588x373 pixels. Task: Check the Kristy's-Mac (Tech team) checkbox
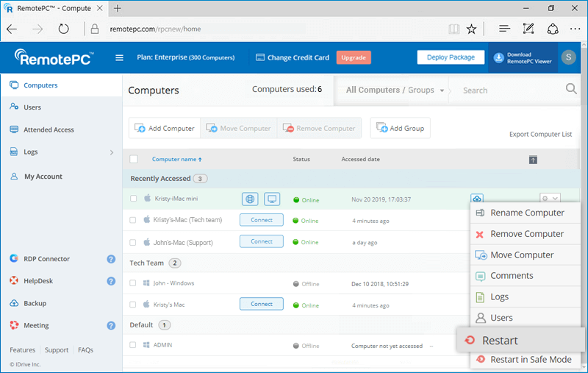pos(133,220)
